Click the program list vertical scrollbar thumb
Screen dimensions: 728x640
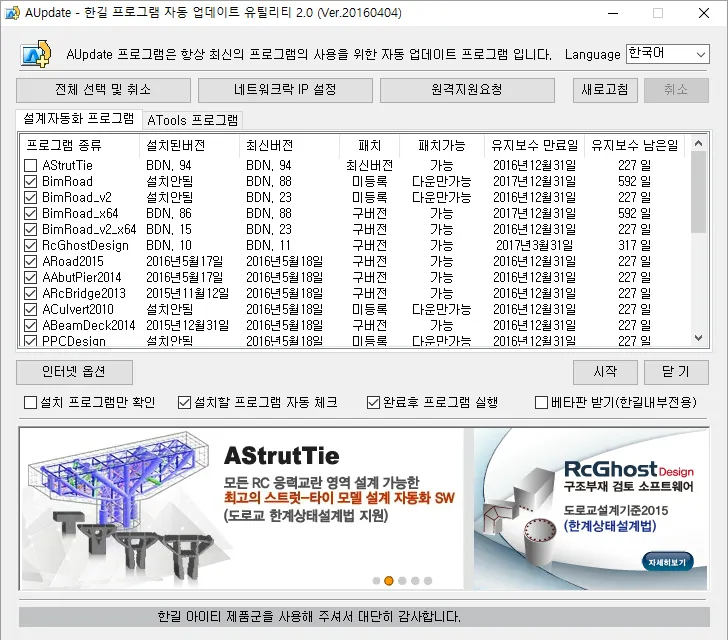(x=698, y=192)
